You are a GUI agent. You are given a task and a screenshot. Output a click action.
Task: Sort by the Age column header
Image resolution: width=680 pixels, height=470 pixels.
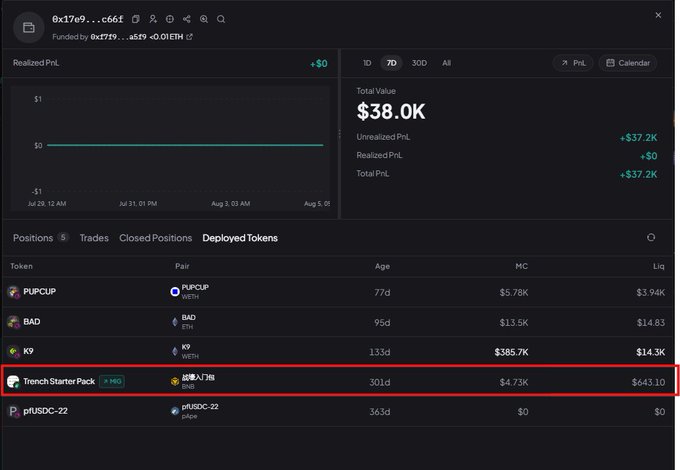tap(382, 266)
